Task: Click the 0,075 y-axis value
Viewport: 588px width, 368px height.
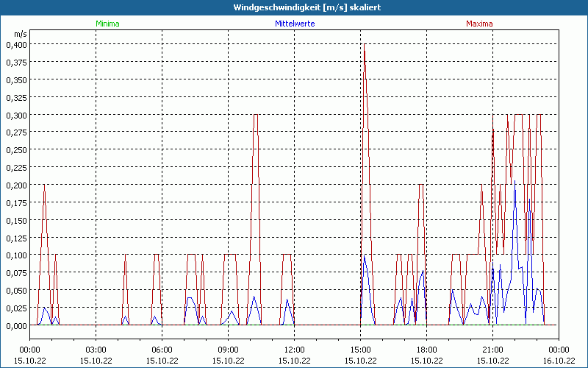Action: click(16, 273)
